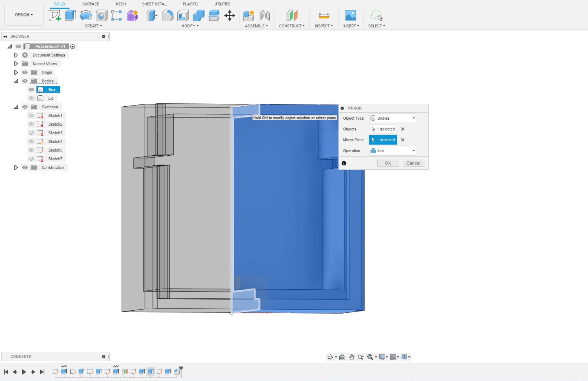Image resolution: width=588 pixels, height=381 pixels.
Task: Toggle visibility of Sketch1
Action: [x=31, y=116]
